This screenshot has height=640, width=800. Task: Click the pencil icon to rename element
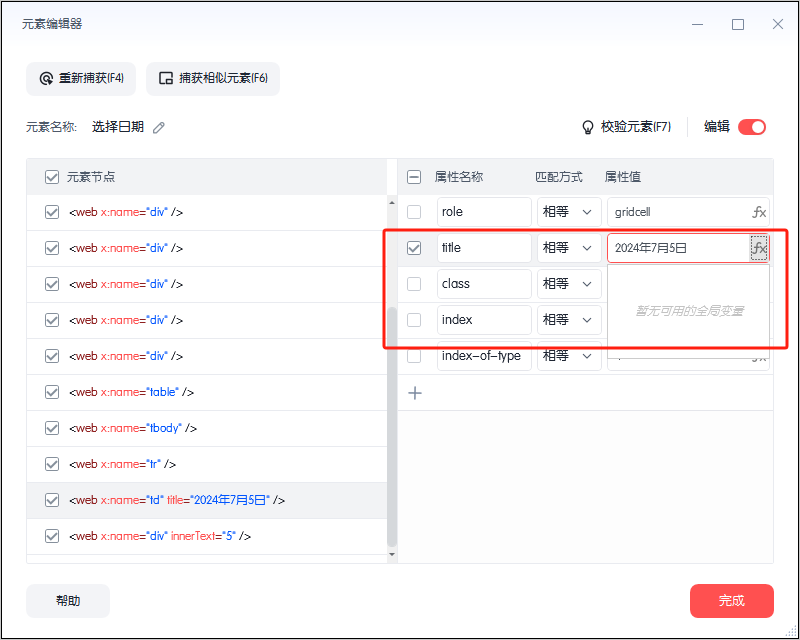(159, 127)
